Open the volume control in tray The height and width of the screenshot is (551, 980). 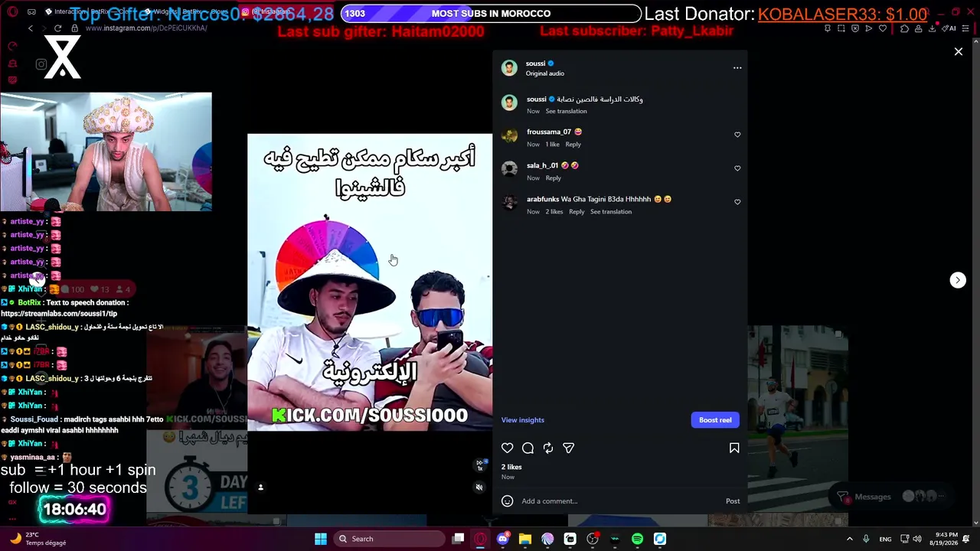917,539
